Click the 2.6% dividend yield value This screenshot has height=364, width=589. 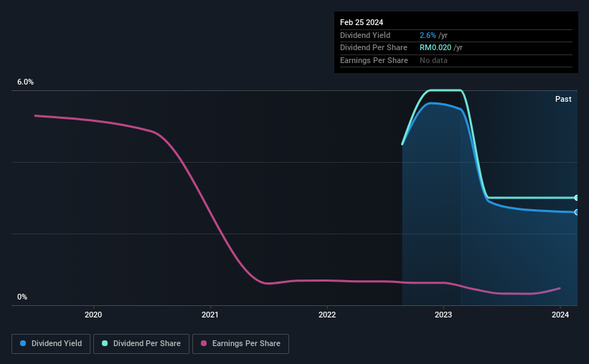[x=428, y=35]
